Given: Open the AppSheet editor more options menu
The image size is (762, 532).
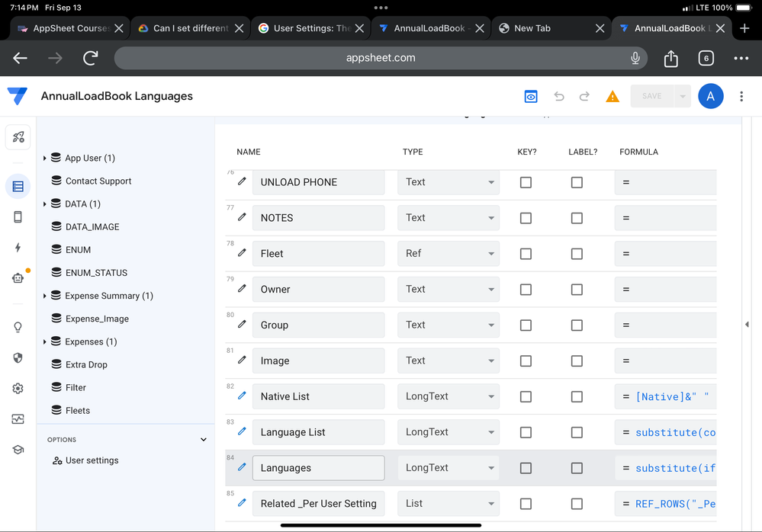Looking at the screenshot, I should point(741,96).
